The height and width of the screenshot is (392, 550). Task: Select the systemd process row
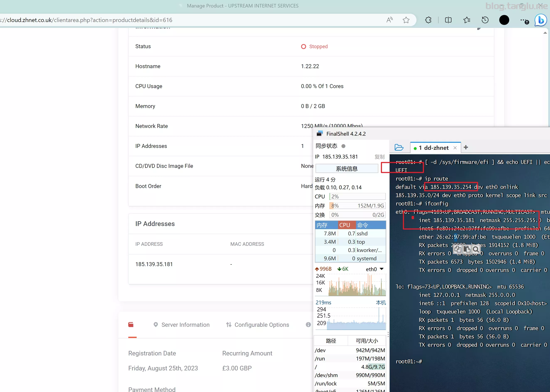[x=351, y=258]
